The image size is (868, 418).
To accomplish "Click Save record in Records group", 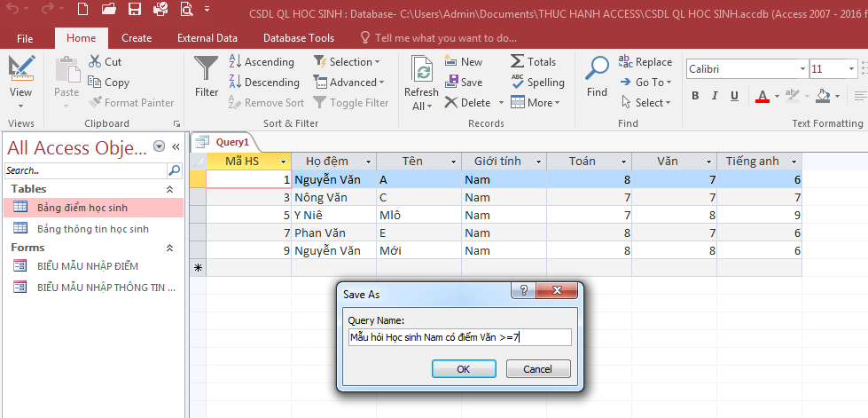I will tap(464, 82).
